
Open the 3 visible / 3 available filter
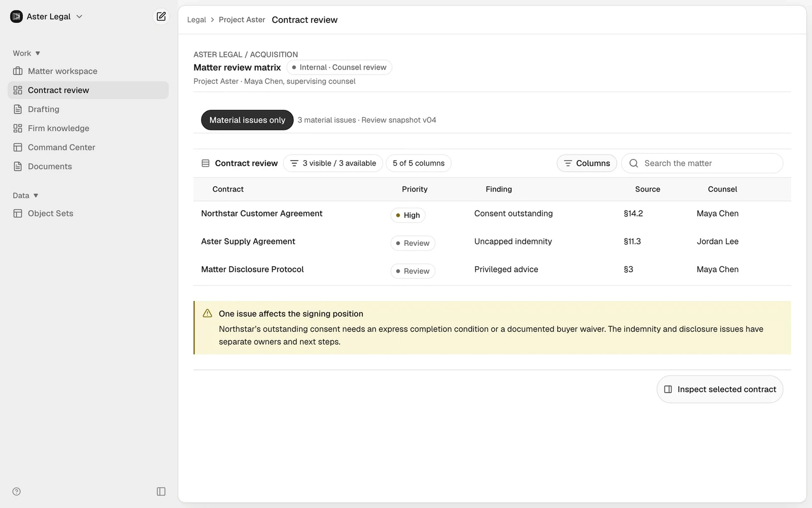(333, 163)
